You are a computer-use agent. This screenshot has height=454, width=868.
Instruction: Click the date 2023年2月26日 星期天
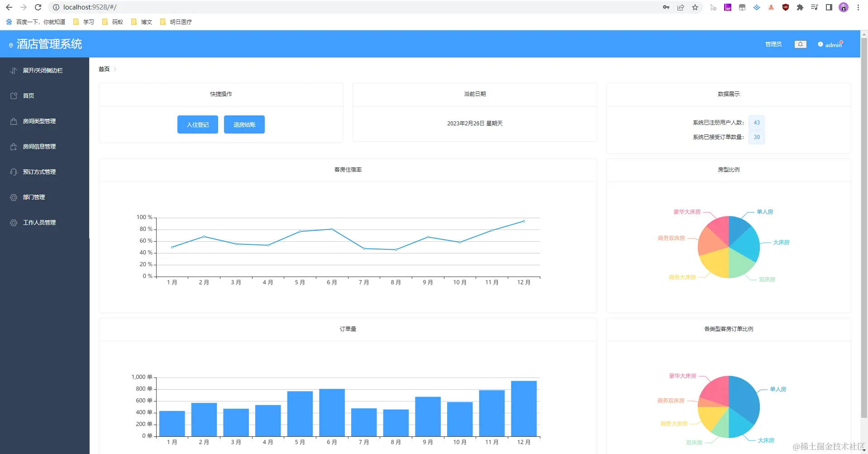pos(475,124)
